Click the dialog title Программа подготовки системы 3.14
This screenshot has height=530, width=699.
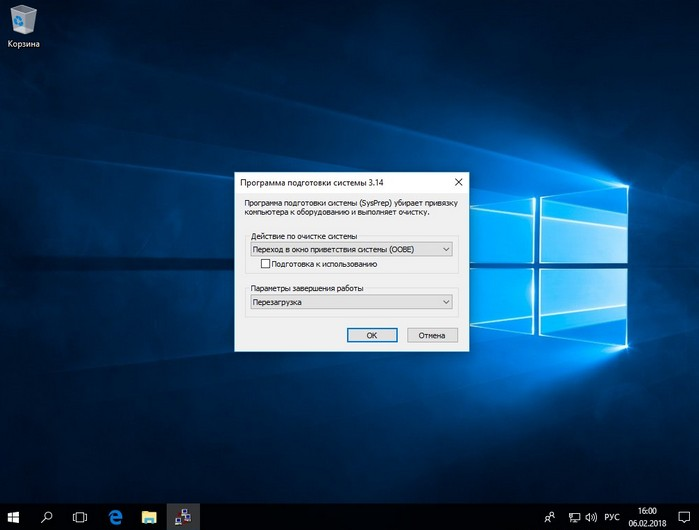312,182
